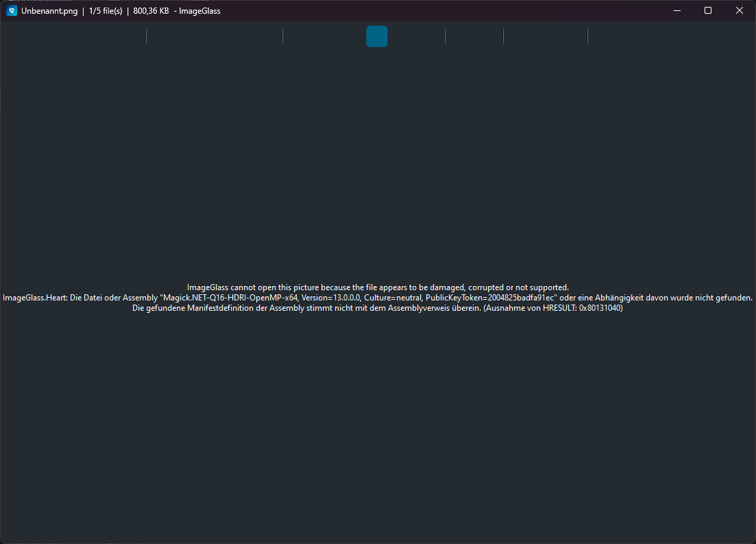Click the error message about Magick.NET assembly
Image resolution: width=756 pixels, height=544 pixels.
pyautogui.click(x=378, y=298)
